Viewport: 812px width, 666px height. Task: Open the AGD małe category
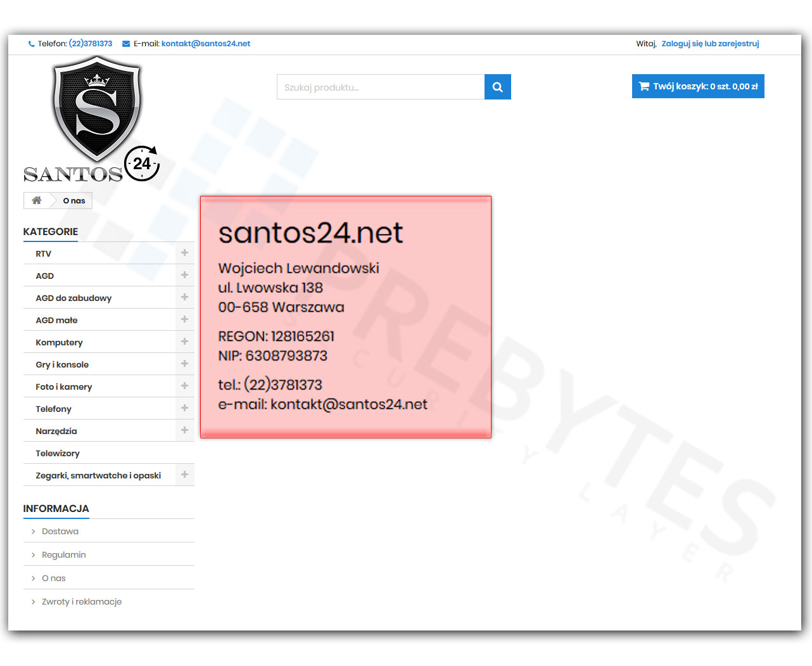[56, 320]
